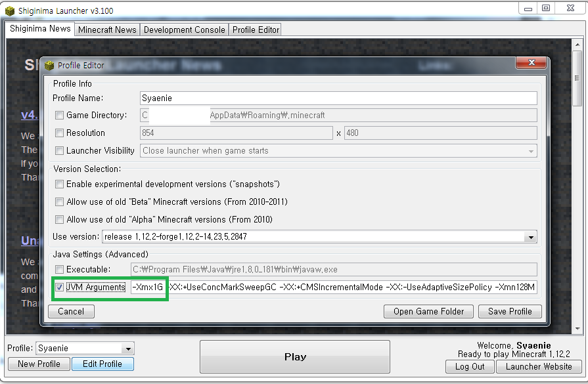Uncheck the JVM Arguments checkbox
This screenshot has height=384, width=588.
(59, 288)
